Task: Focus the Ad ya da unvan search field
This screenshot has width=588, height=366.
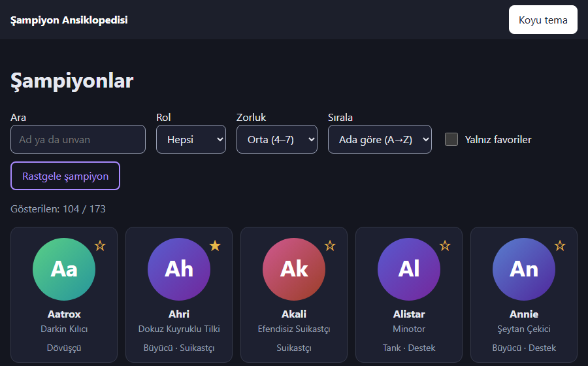Action: click(x=78, y=139)
